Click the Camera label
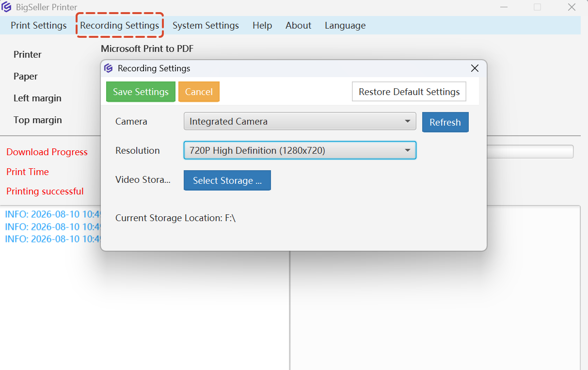The width and height of the screenshot is (588, 370). point(131,121)
